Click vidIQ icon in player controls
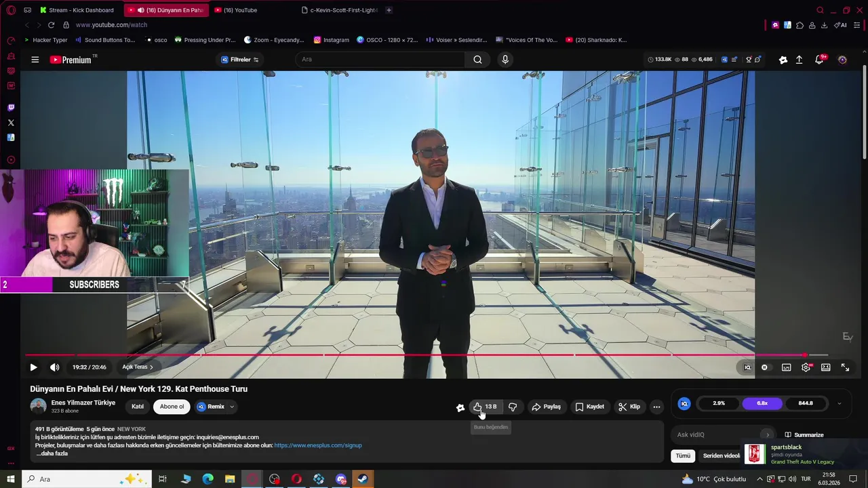This screenshot has width=868, height=488. [747, 367]
